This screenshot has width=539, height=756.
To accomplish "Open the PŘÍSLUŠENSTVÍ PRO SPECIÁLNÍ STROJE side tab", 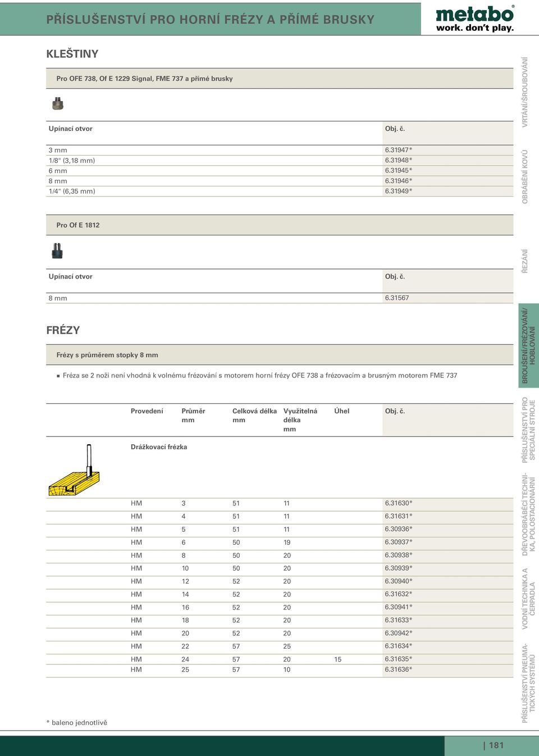I will click(528, 430).
